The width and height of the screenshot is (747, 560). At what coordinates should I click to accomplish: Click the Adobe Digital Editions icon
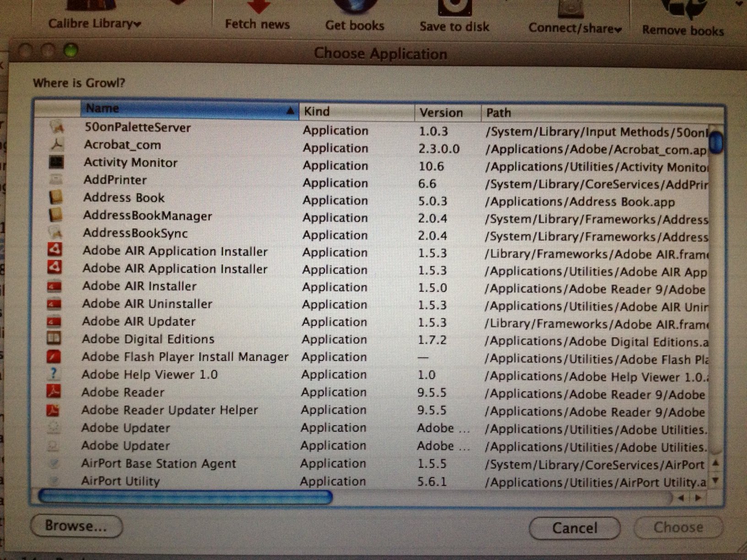coord(54,339)
